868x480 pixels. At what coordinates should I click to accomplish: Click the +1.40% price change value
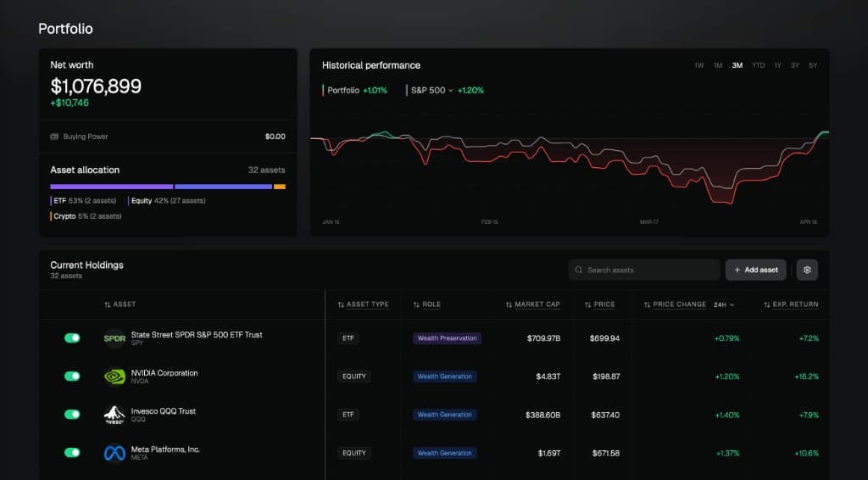[x=726, y=415]
